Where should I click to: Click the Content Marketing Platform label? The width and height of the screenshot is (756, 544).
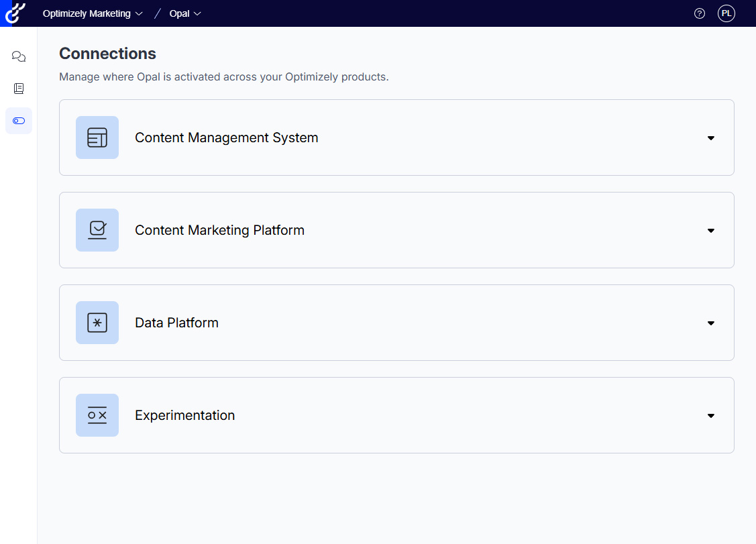click(220, 230)
